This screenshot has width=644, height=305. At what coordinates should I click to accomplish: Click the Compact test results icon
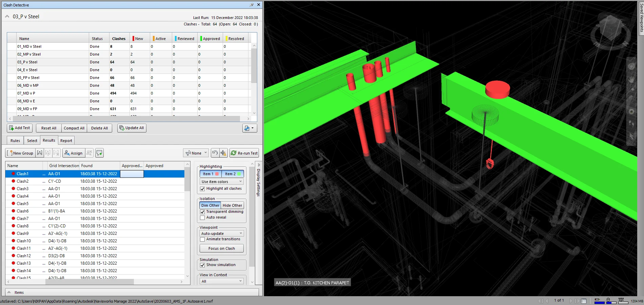click(223, 153)
